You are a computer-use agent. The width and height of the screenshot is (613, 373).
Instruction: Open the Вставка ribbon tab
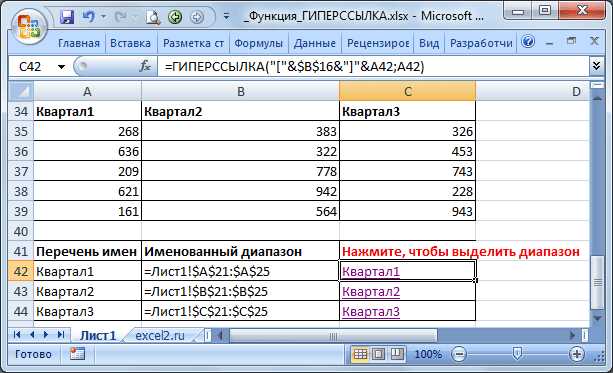pyautogui.click(x=130, y=43)
